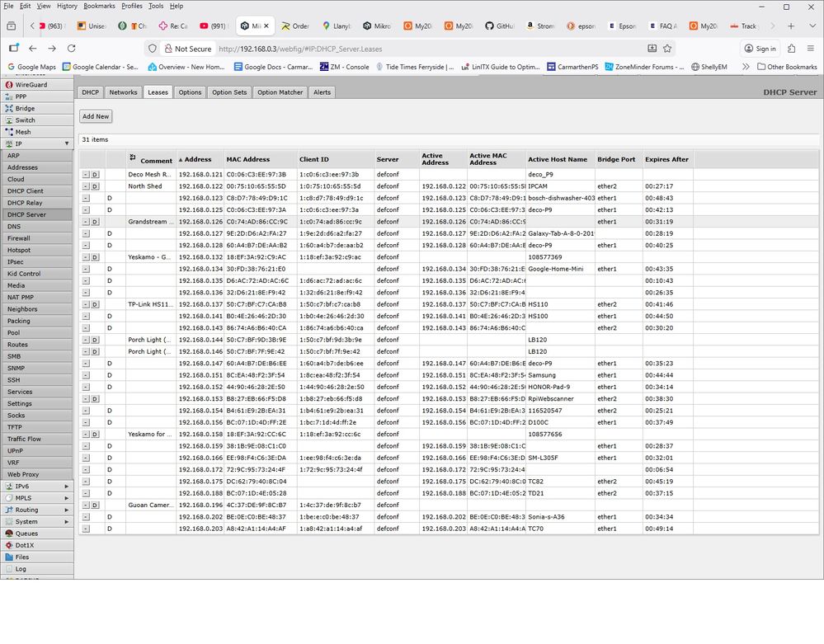
Task: Bookmark this page with the star icon
Action: click(668, 49)
